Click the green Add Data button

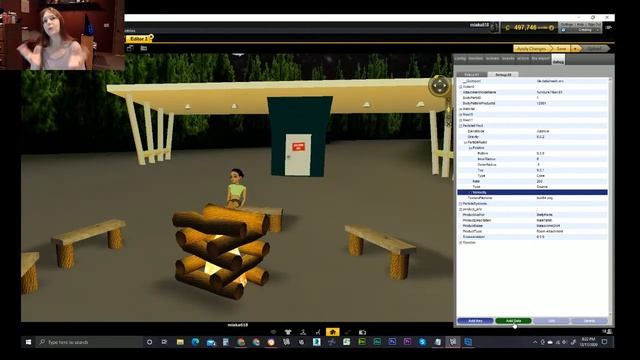coord(513,321)
